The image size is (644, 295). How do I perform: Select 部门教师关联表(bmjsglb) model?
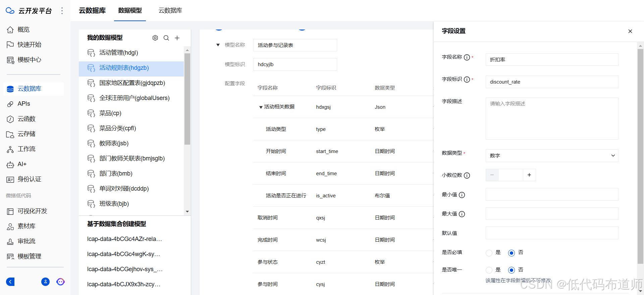tap(131, 158)
